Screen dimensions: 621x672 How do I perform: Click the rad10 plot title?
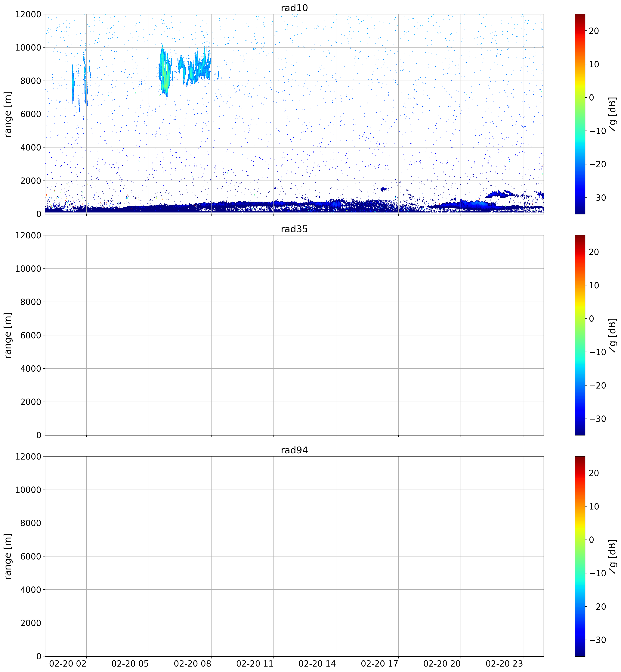pos(294,8)
